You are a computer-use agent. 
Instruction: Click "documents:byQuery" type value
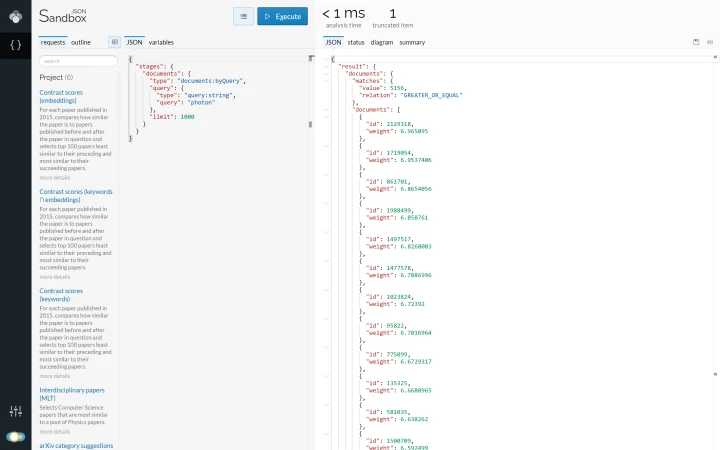210,81
